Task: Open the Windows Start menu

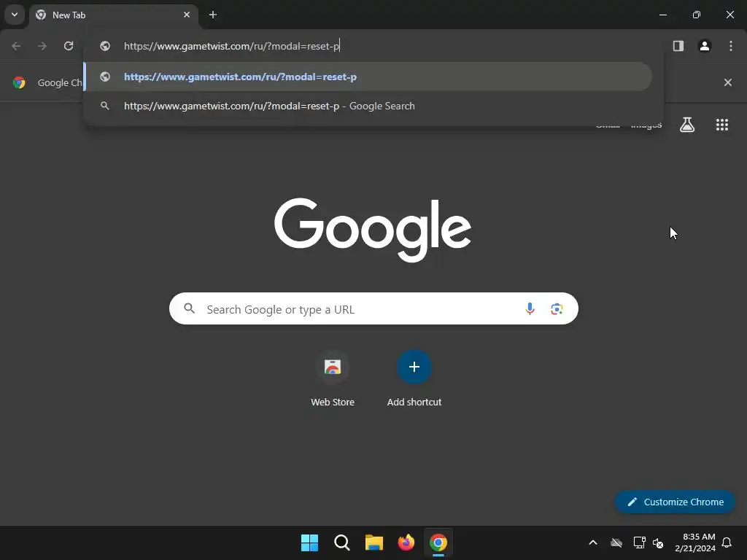Action: click(x=309, y=542)
